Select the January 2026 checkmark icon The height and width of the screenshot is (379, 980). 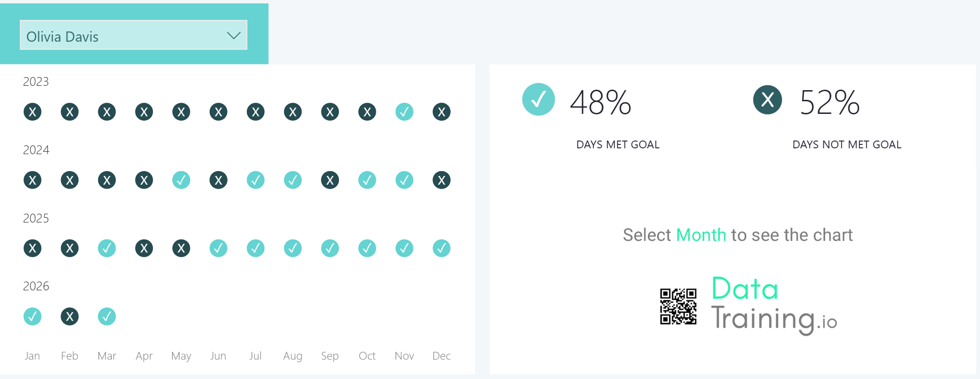click(x=32, y=317)
